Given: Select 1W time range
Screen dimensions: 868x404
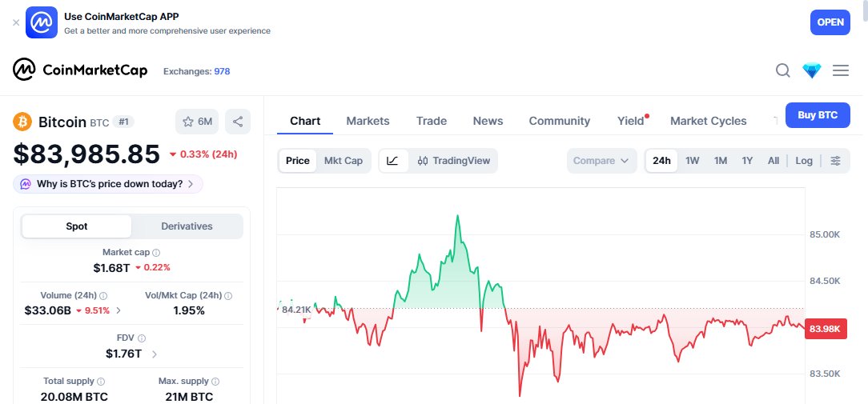Looking at the screenshot, I should point(693,161).
